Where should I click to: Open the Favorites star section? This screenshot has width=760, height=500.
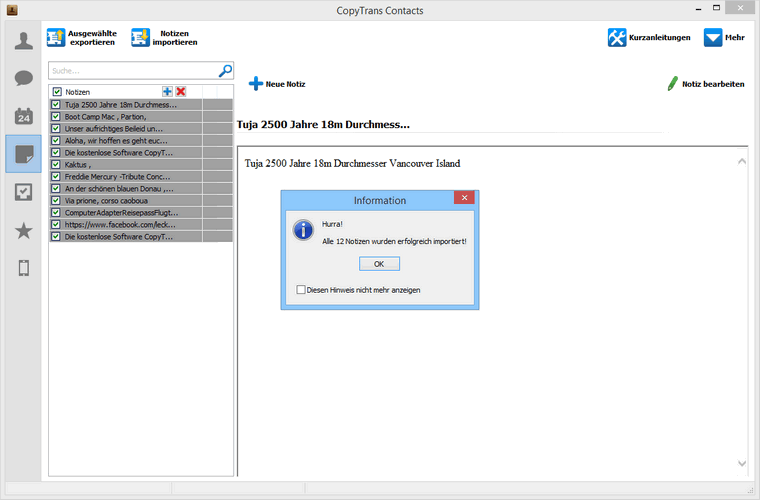pyautogui.click(x=23, y=230)
